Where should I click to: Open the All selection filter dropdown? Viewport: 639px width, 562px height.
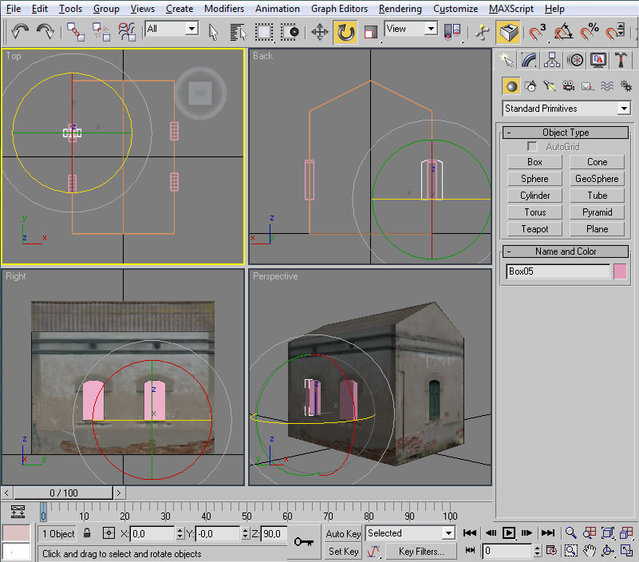(x=171, y=29)
